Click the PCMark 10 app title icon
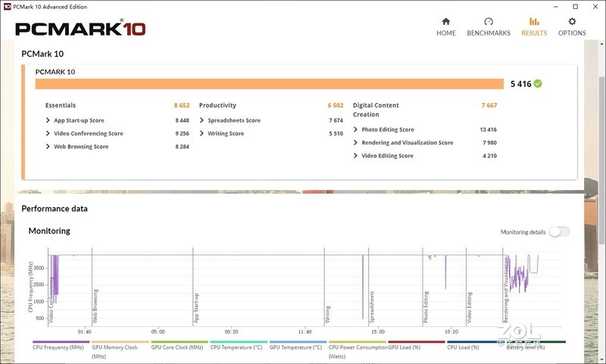606x364 pixels. (x=7, y=7)
